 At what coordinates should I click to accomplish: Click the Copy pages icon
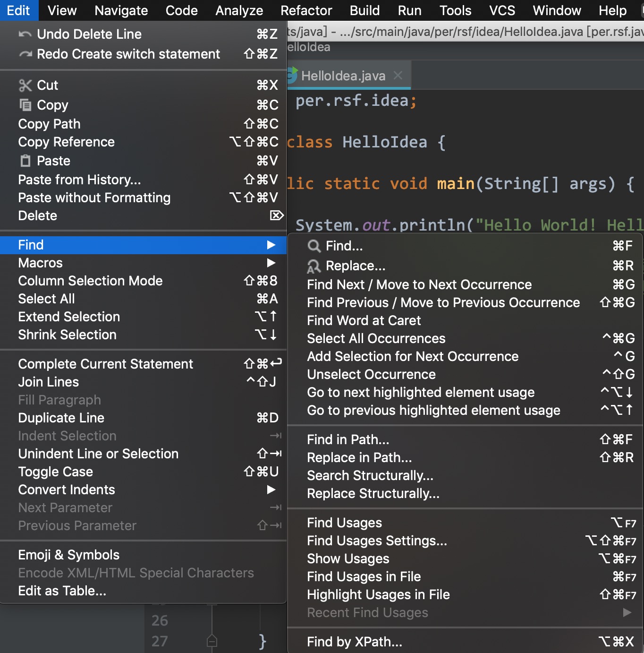25,104
